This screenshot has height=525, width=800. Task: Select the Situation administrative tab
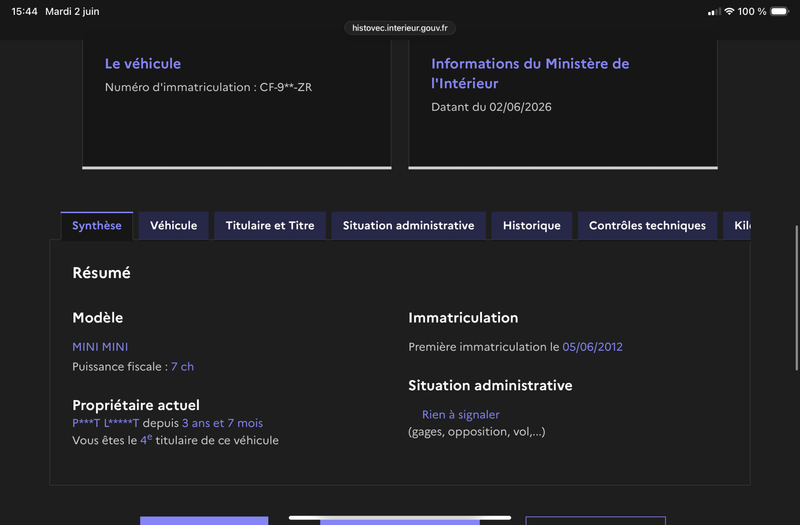(x=408, y=226)
